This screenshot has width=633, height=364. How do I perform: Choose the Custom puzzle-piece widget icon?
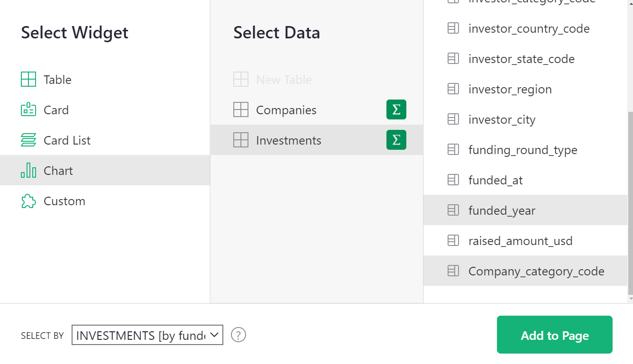coord(28,201)
